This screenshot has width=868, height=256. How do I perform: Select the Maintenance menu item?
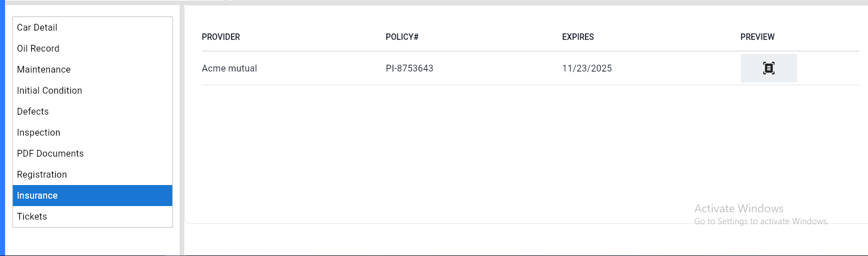point(44,69)
